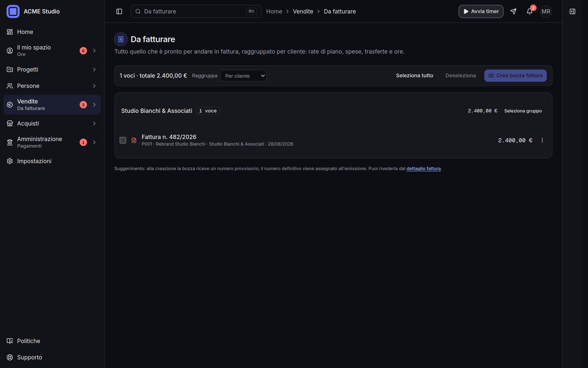588x368 pixels.
Task: Focus the Da fatturare search field
Action: [x=196, y=11]
